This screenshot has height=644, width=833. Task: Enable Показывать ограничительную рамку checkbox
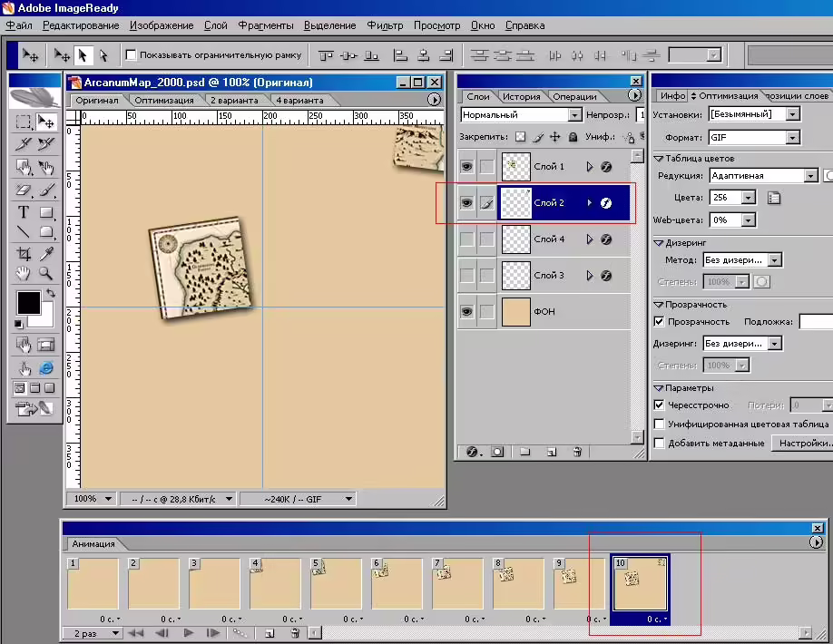tap(131, 54)
